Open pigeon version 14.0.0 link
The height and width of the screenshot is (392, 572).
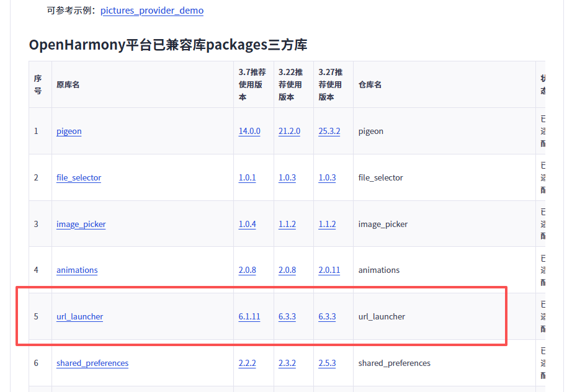tap(249, 131)
